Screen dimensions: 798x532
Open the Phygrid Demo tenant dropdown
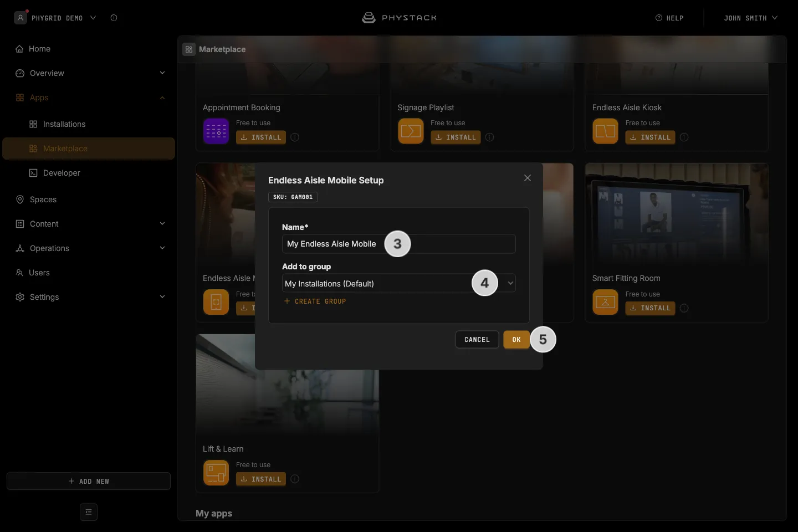point(55,18)
